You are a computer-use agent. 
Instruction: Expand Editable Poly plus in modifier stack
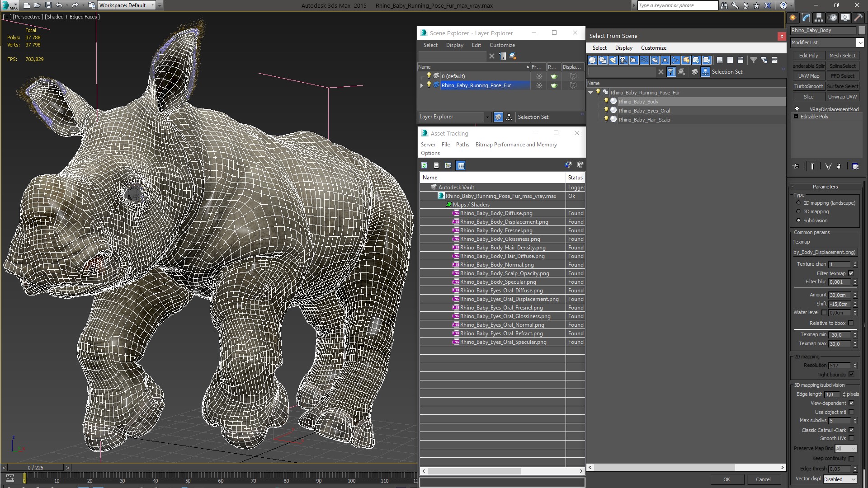796,117
